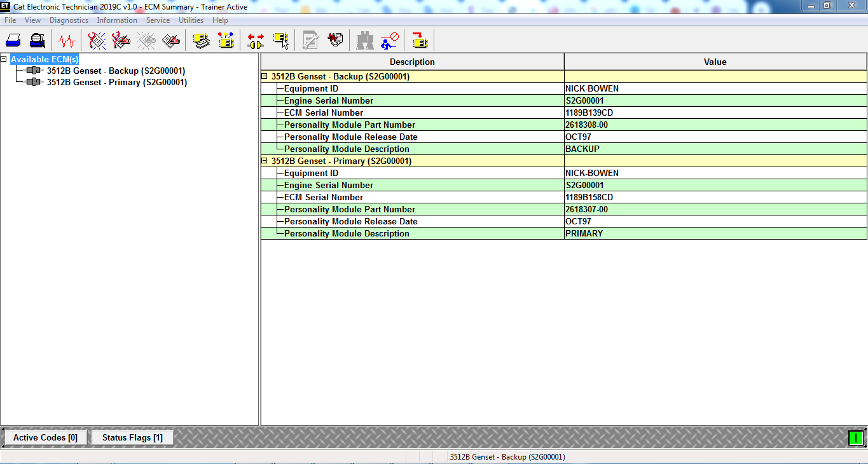Image resolution: width=868 pixels, height=464 pixels.
Task: Click Personality Module Description label under Primary
Action: coord(347,233)
